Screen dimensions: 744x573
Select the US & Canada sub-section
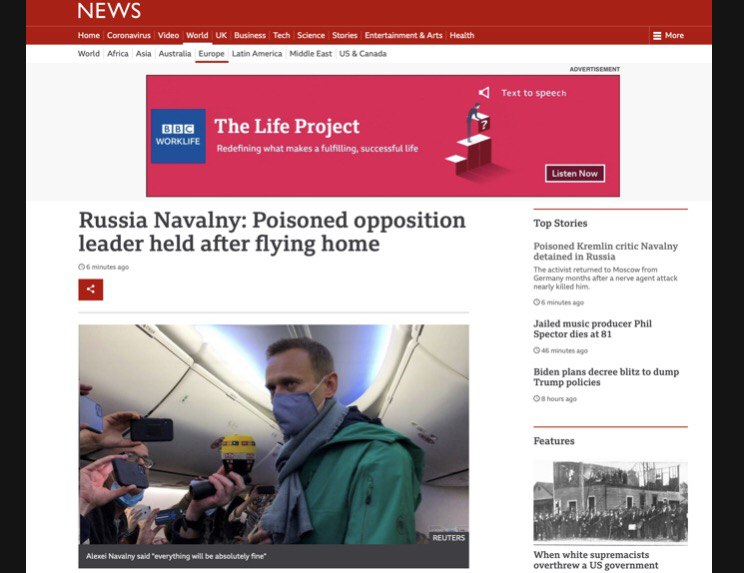(x=363, y=54)
